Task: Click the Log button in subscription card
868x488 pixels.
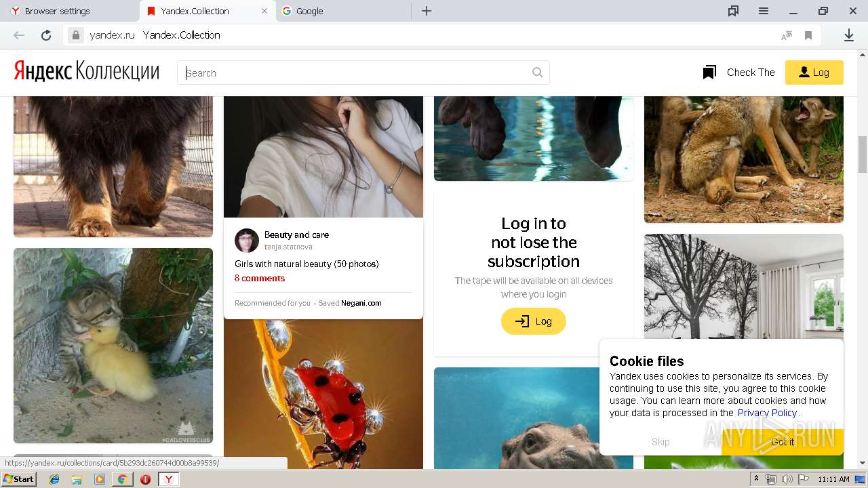Action: click(534, 321)
